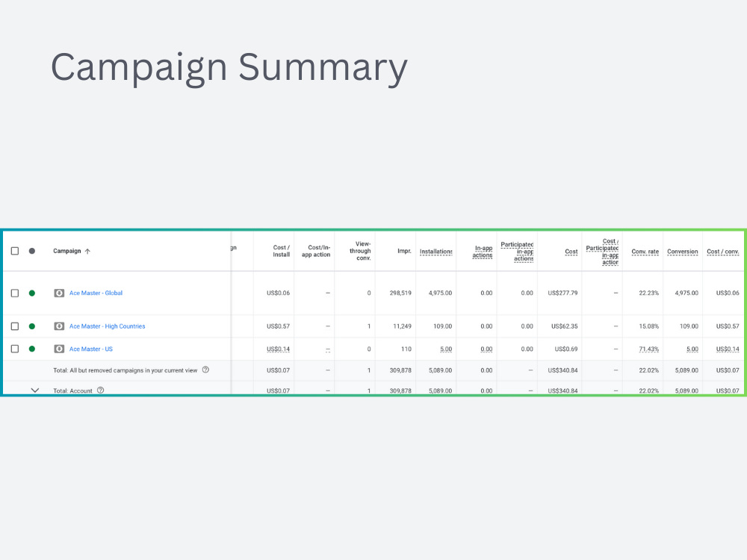Open the Ace Master - High Countries campaign

(x=107, y=326)
